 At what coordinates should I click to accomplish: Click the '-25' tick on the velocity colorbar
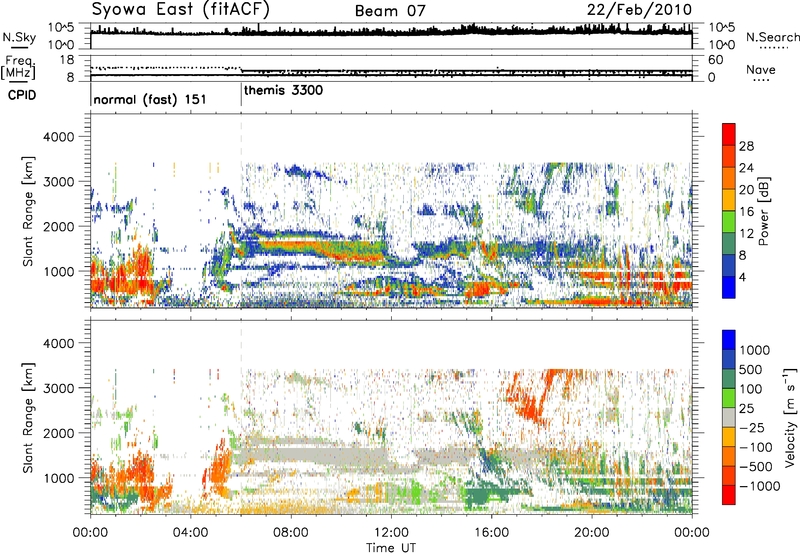coord(750,427)
